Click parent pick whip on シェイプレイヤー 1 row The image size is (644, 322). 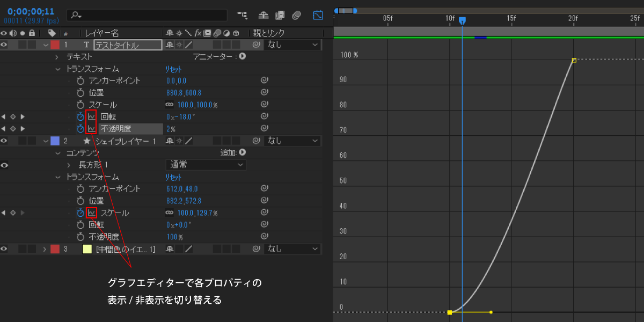coord(257,141)
